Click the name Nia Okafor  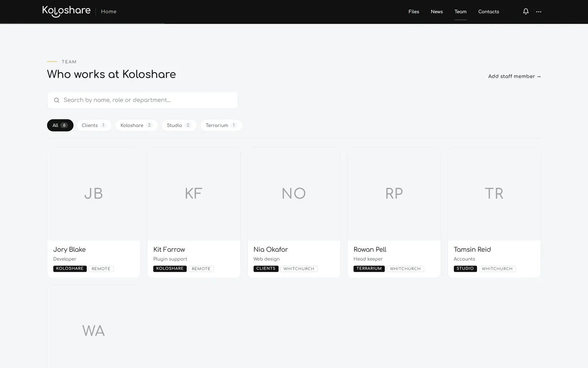(x=270, y=249)
